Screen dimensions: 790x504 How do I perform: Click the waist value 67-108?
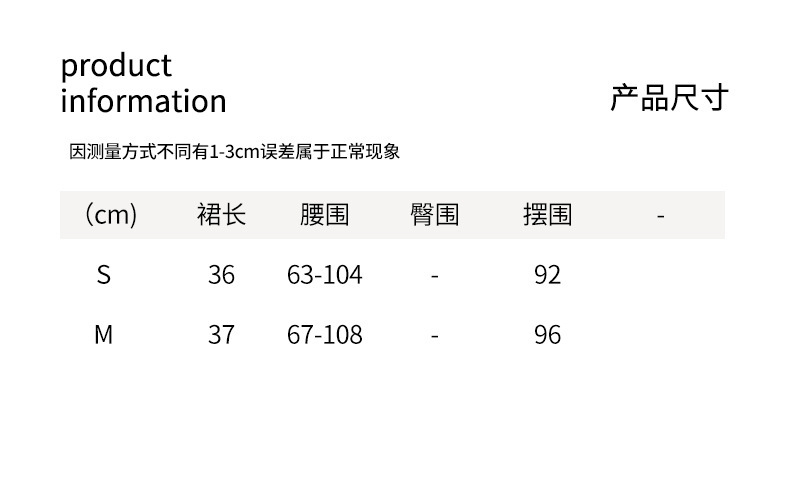[324, 335]
